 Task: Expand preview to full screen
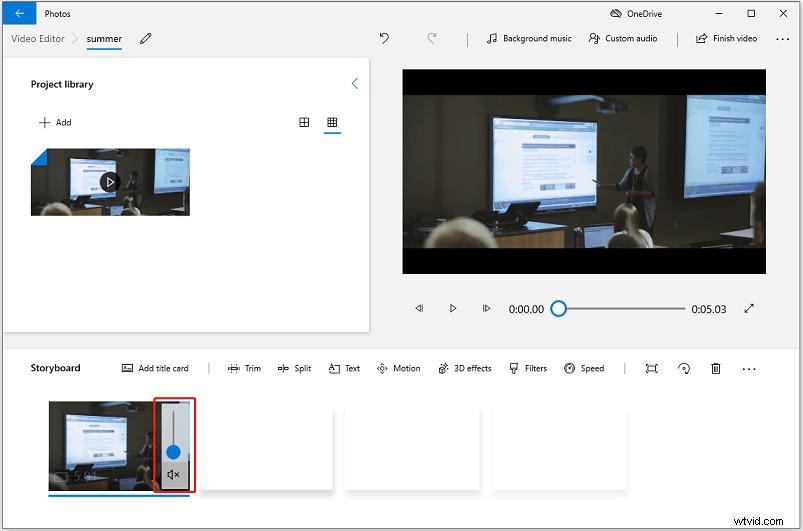pyautogui.click(x=749, y=308)
